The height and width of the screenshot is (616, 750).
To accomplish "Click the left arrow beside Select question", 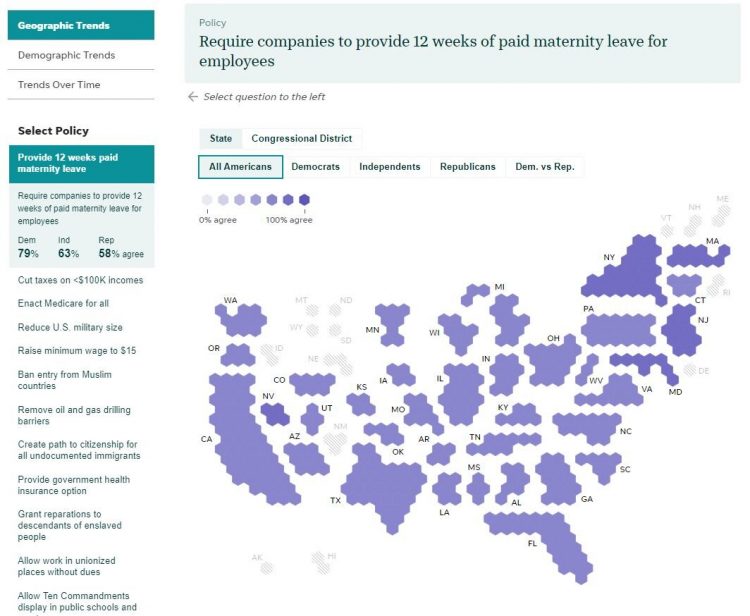I will point(193,97).
